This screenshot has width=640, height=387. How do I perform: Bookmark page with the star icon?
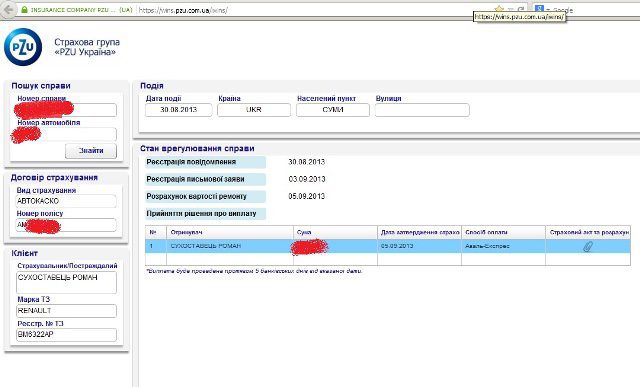point(499,9)
